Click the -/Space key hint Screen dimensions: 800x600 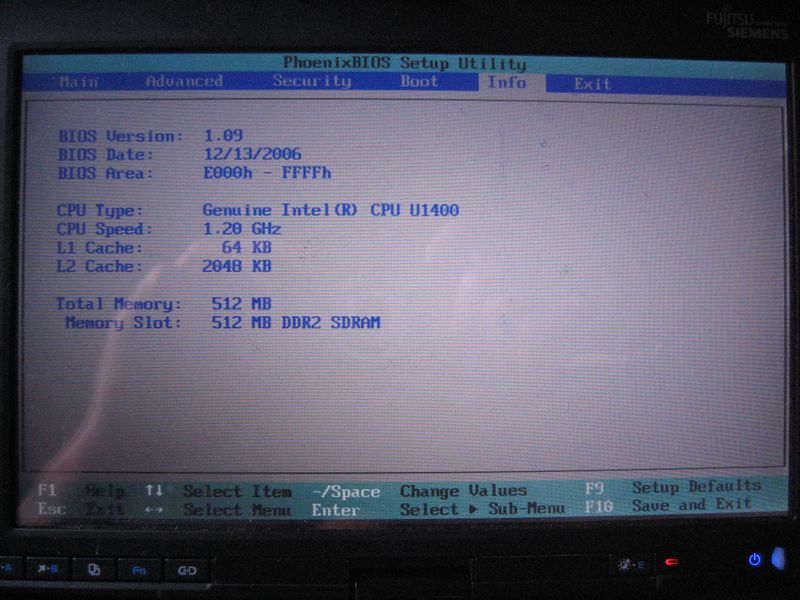click(346, 491)
